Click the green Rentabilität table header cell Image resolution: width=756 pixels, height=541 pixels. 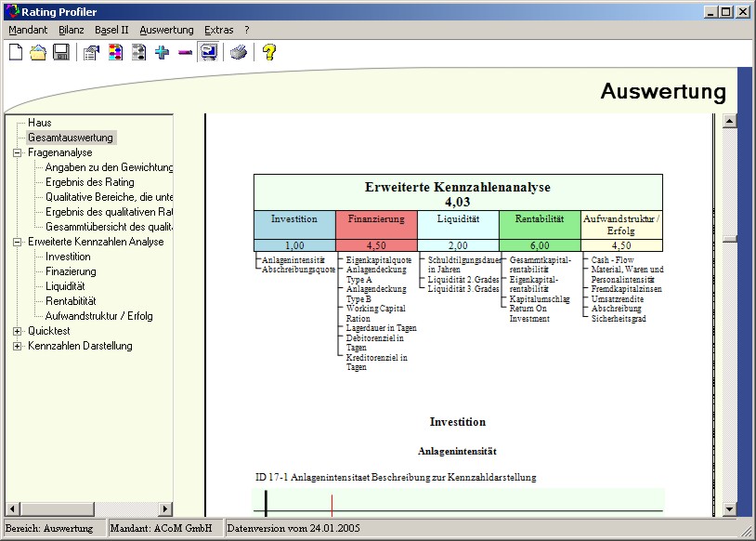tap(540, 224)
